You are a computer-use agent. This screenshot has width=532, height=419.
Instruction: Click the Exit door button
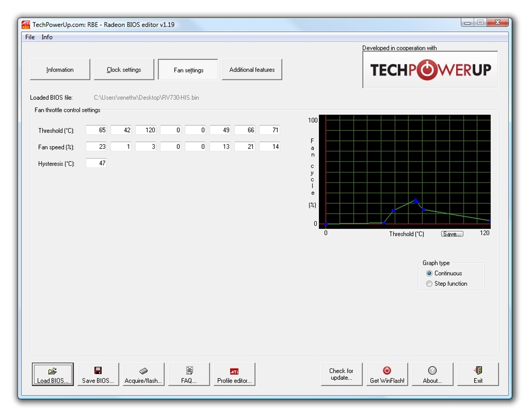coord(478,374)
